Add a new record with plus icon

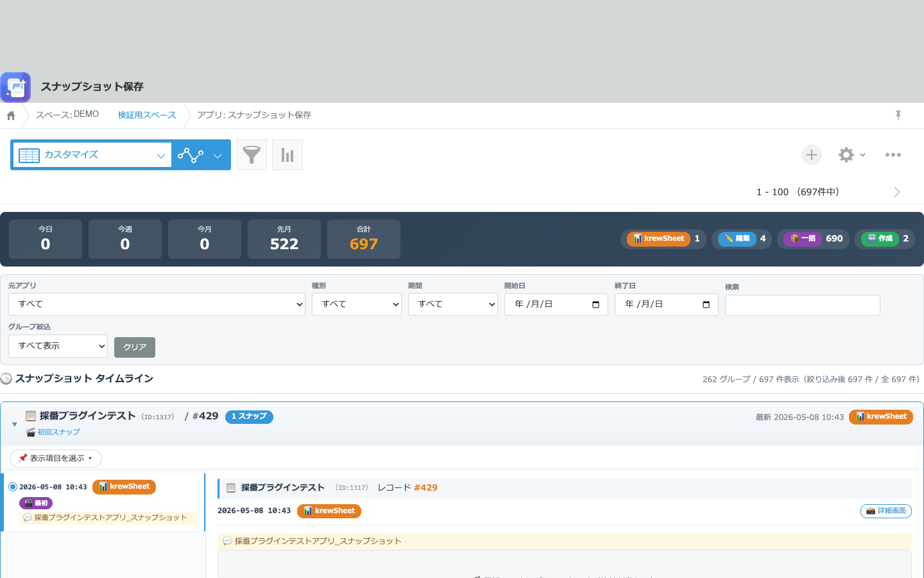point(812,155)
